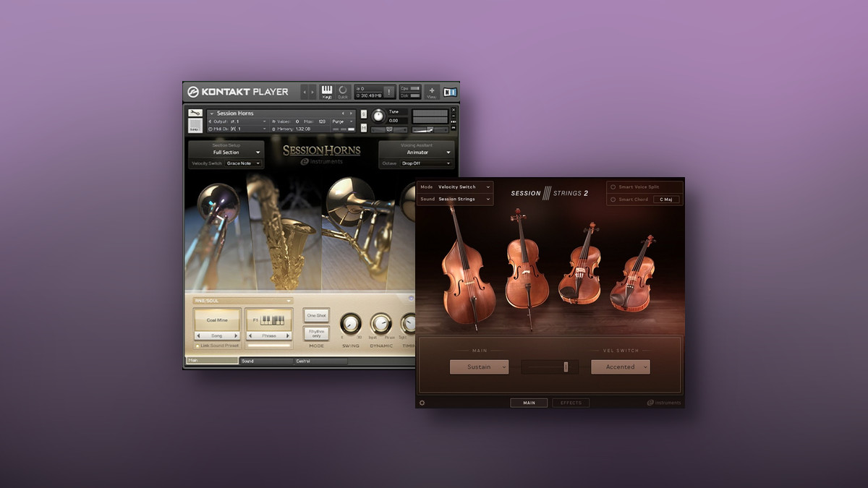Screen dimensions: 868x488
Task: Open the Accented vel switch dropdown
Action: pos(620,367)
